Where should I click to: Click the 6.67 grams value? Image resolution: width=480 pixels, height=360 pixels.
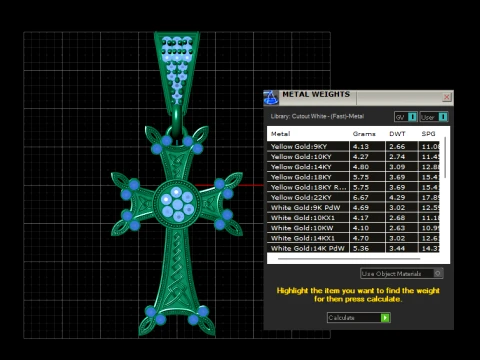coord(361,198)
